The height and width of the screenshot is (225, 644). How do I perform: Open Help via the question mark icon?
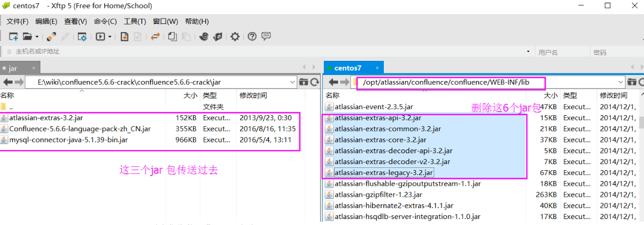[252, 37]
